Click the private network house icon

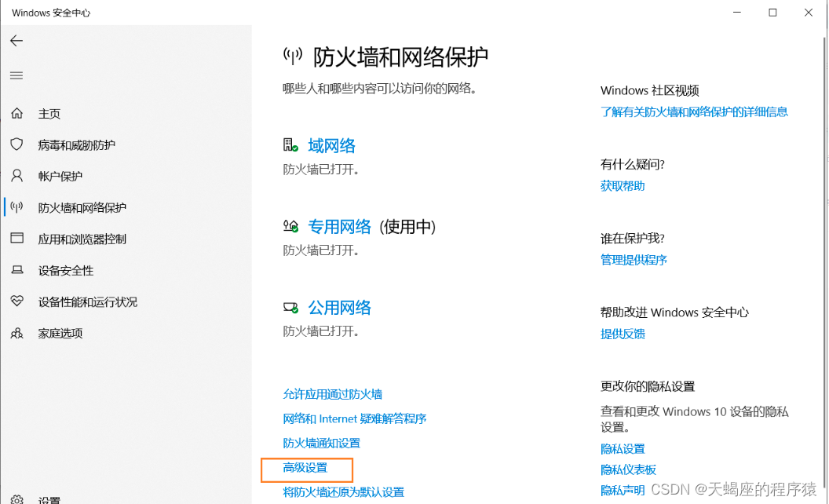[290, 226]
